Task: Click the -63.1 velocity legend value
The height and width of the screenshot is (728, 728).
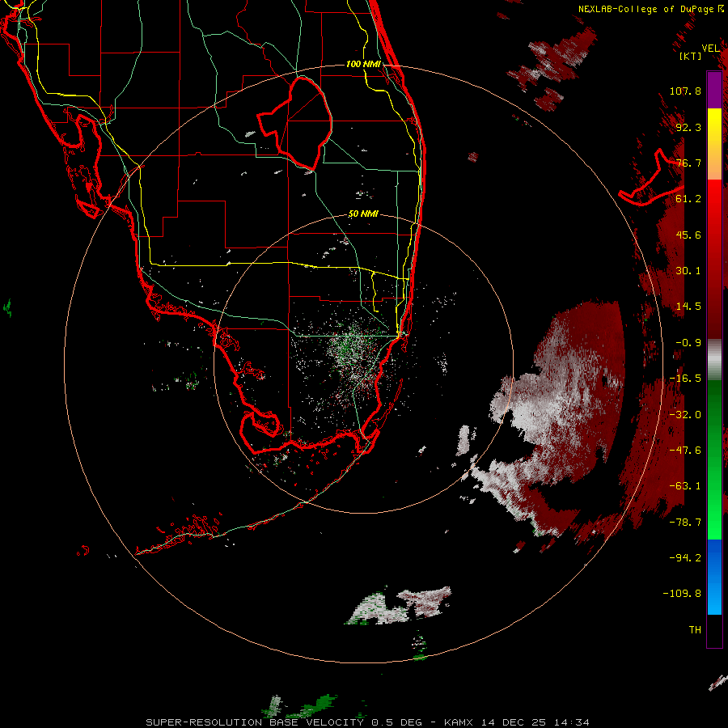Action: click(685, 486)
